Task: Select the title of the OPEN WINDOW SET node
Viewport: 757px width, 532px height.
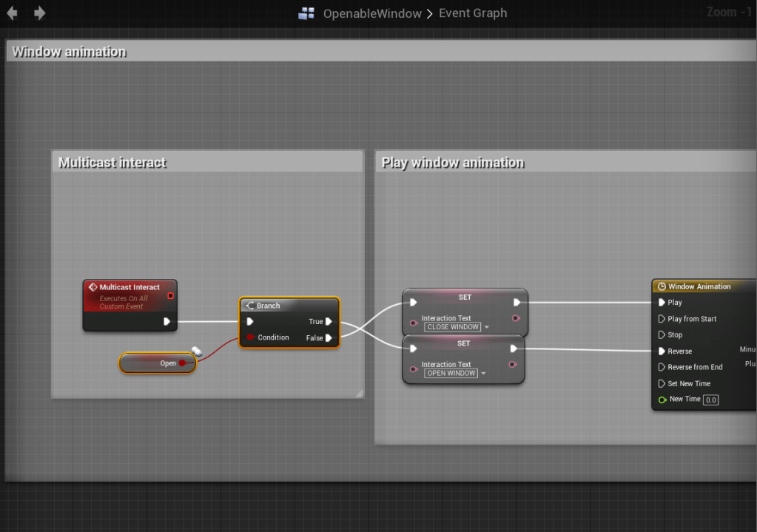Action: (463, 343)
